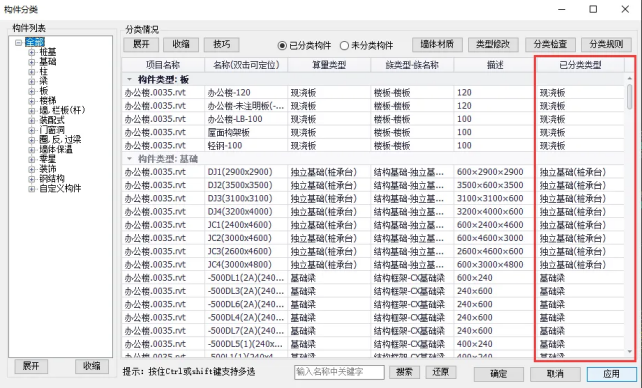Screen dimensions: 642x388
Task: Expand the 门窗洞 tree node
Action: [32, 130]
